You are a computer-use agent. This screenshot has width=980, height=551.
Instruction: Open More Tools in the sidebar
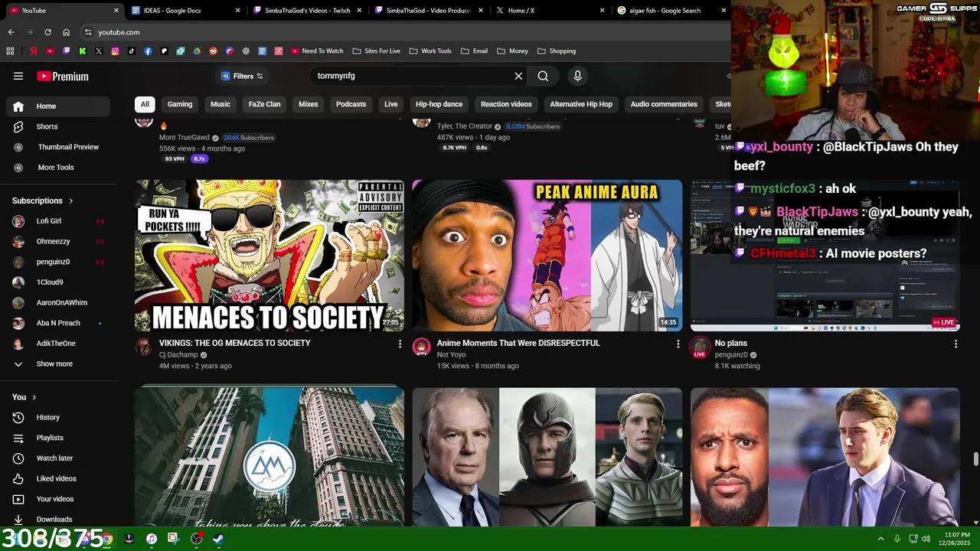pos(58,168)
